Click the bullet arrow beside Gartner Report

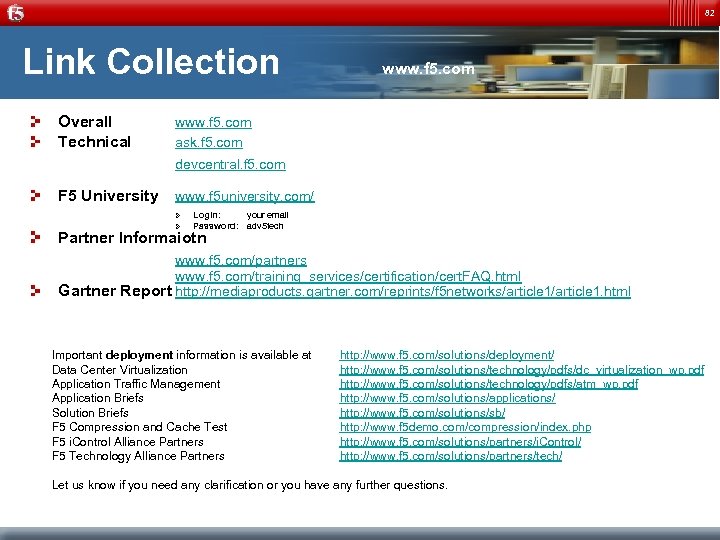coord(35,290)
